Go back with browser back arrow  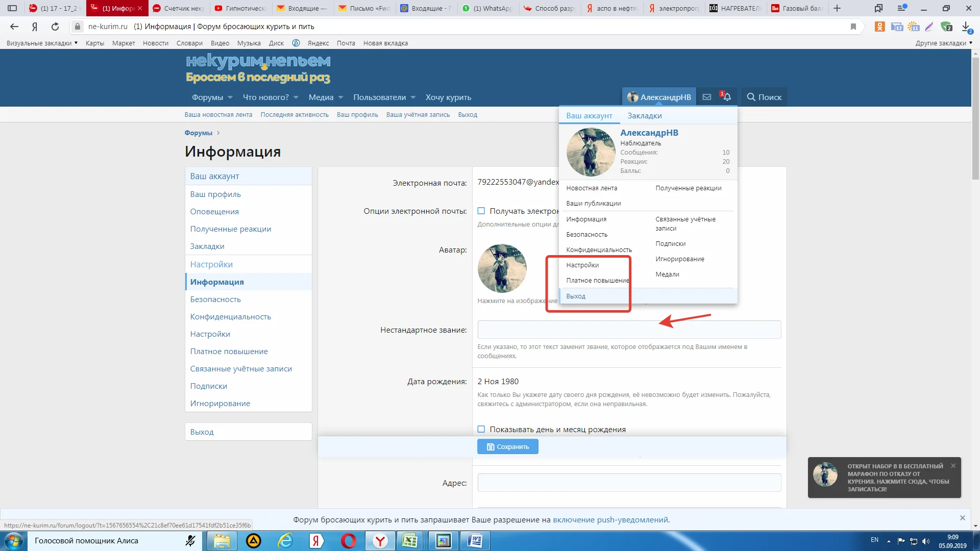14,27
